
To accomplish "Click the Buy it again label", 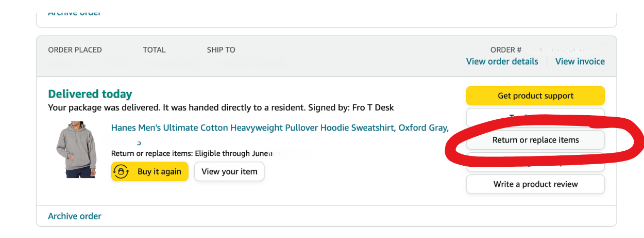I will (159, 171).
